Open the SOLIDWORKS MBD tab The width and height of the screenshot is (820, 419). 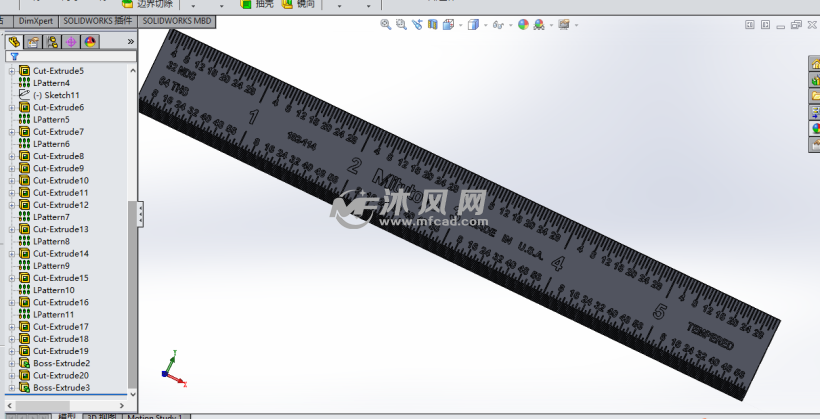[x=177, y=21]
